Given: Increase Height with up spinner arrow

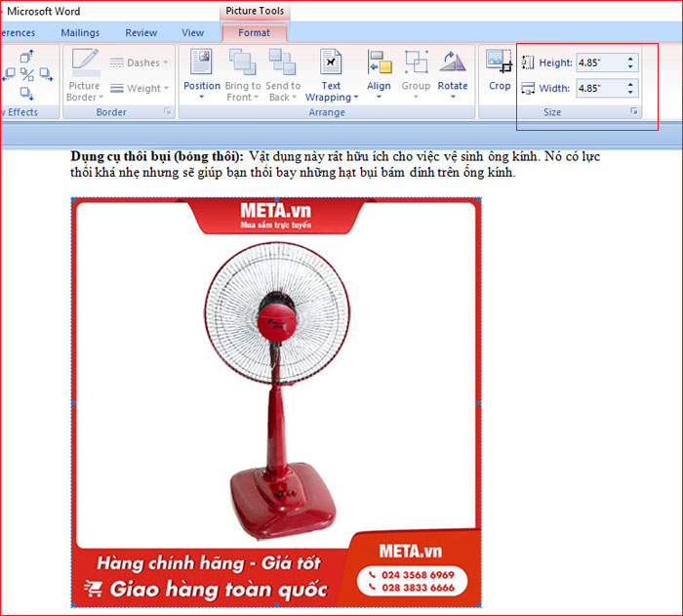Looking at the screenshot, I should click(630, 59).
